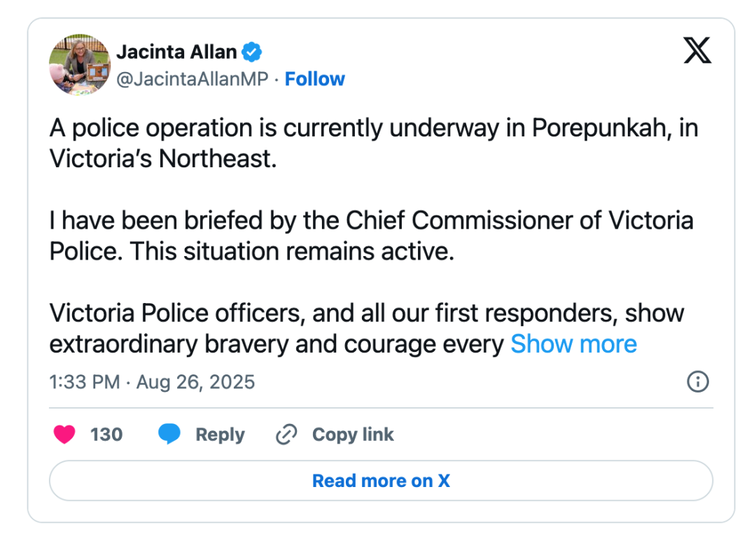Follow the Jacinta Allan account
Image resolution: width=756 pixels, height=543 pixels.
(315, 79)
